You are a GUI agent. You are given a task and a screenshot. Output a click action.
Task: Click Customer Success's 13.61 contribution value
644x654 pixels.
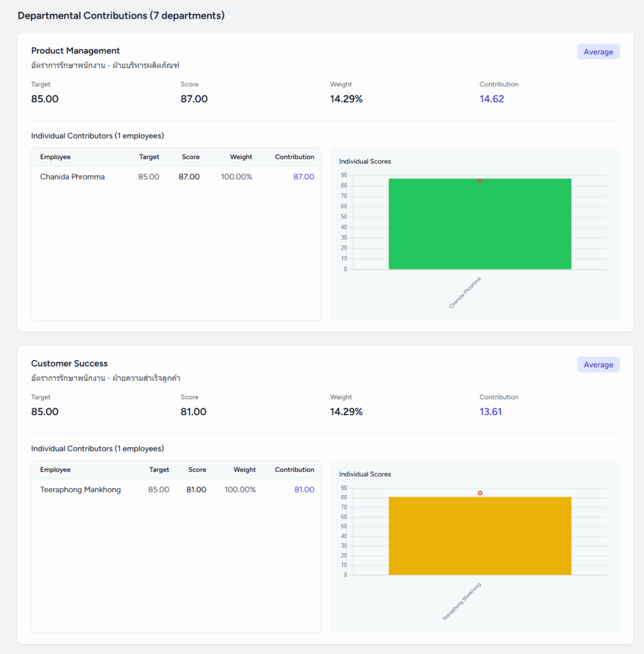click(491, 412)
